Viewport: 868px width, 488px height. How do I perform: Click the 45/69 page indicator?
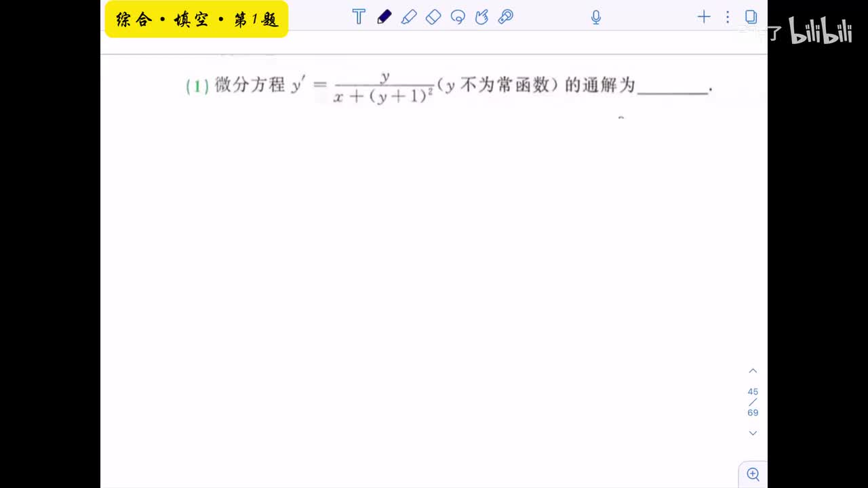point(753,402)
